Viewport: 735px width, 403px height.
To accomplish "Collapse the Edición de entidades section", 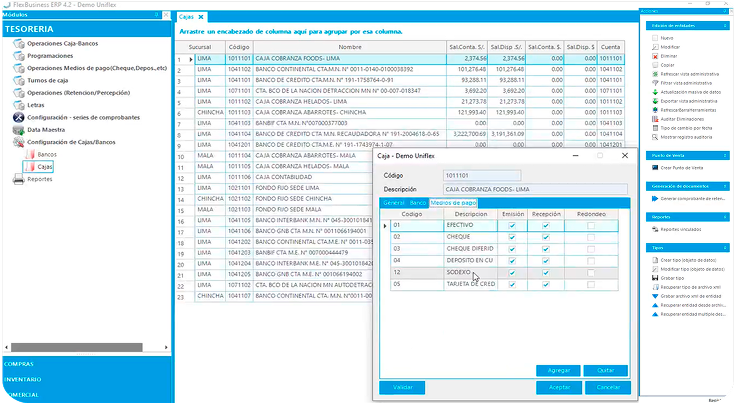I will click(722, 24).
